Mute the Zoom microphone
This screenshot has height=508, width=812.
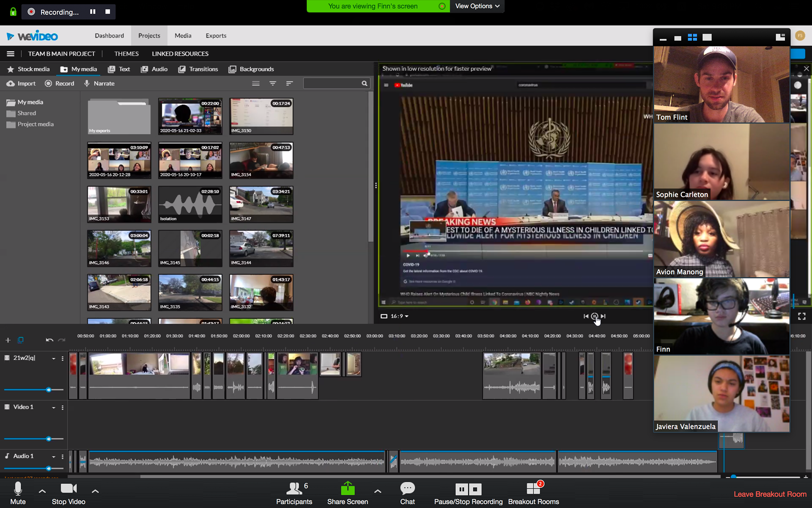point(18,493)
